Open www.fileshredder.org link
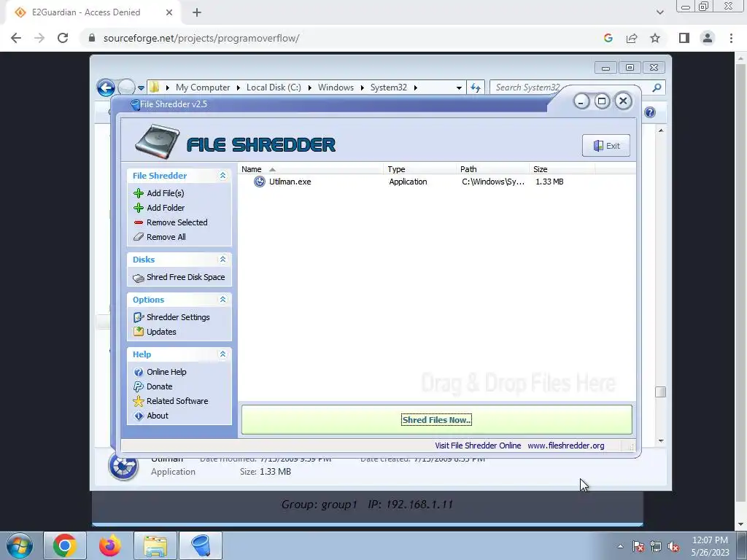This screenshot has width=747, height=560. (x=566, y=446)
